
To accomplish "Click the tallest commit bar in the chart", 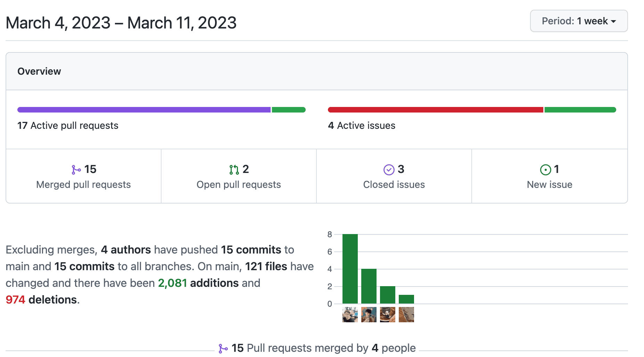I will click(350, 269).
